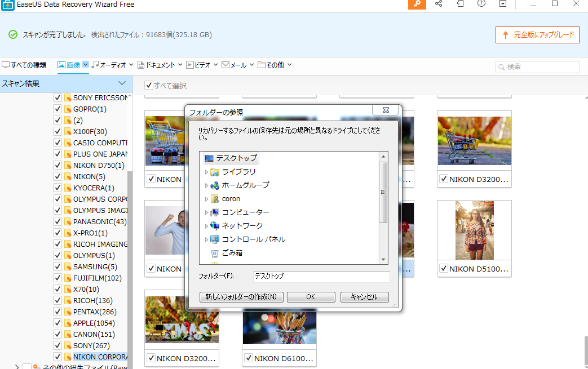Select the 画像 filter tab
Image resolution: width=588 pixels, height=369 pixels.
69,65
